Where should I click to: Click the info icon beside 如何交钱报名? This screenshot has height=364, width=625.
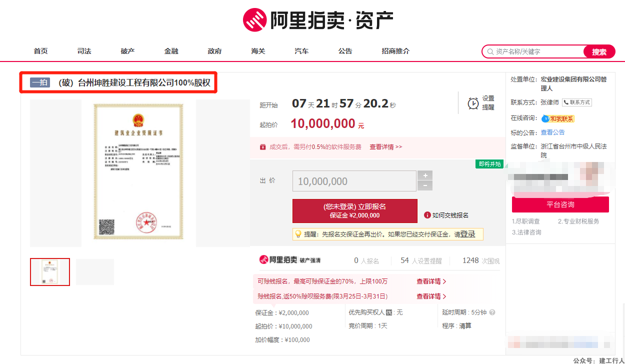[427, 215]
